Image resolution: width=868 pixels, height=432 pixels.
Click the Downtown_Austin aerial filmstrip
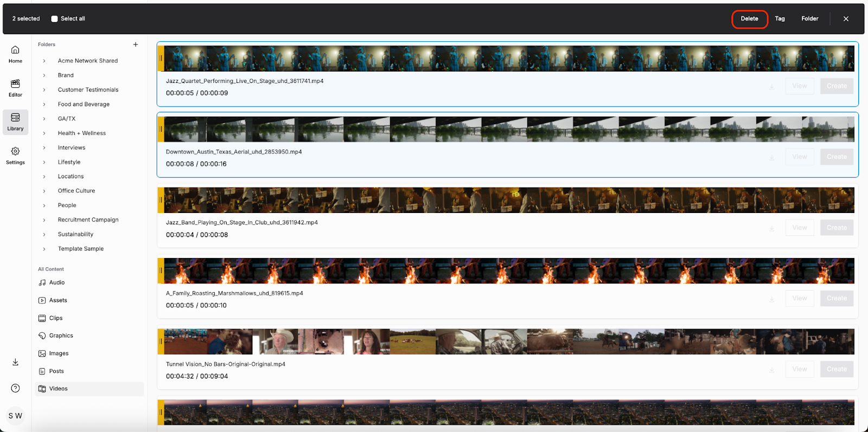pos(509,129)
